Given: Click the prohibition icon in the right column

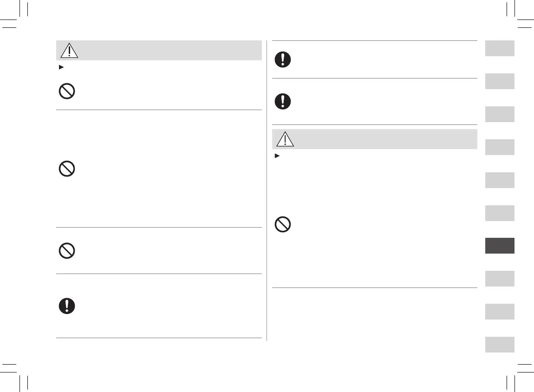Looking at the screenshot, I should pyautogui.click(x=283, y=225).
